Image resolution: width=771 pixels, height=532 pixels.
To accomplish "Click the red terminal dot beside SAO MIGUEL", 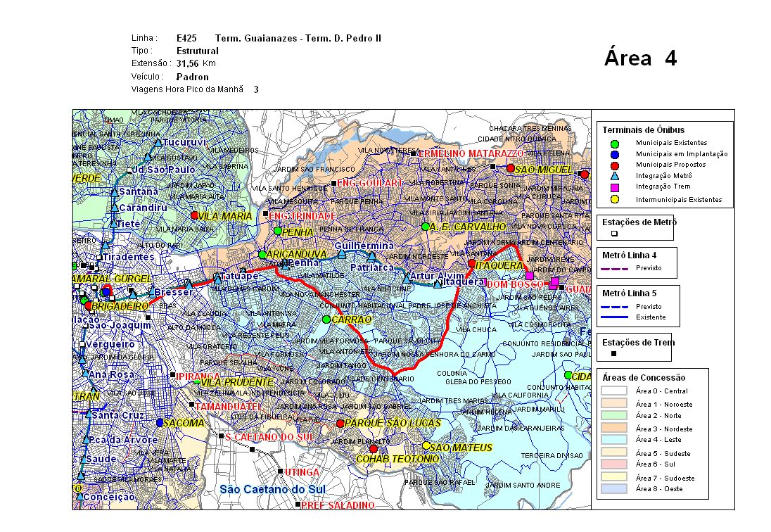I will [511, 168].
